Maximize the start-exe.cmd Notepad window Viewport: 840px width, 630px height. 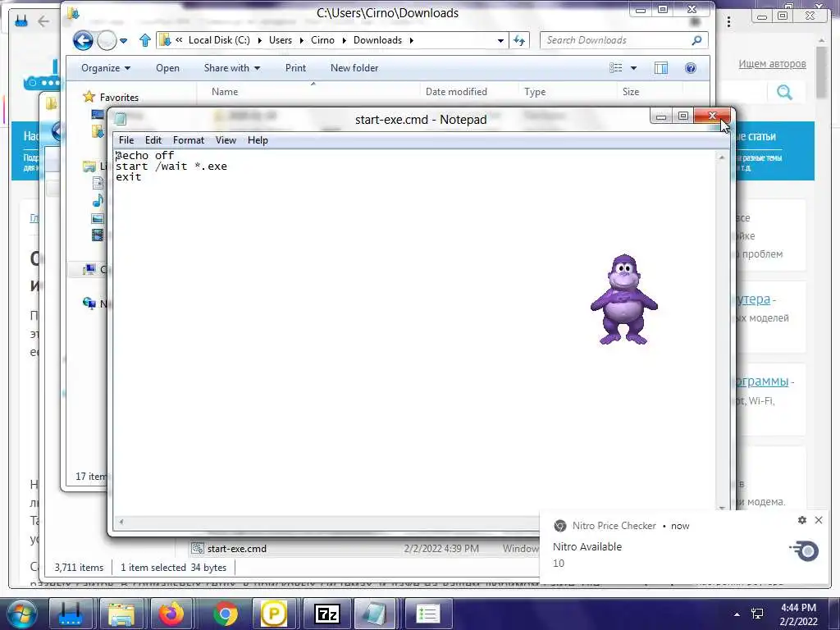(683, 116)
